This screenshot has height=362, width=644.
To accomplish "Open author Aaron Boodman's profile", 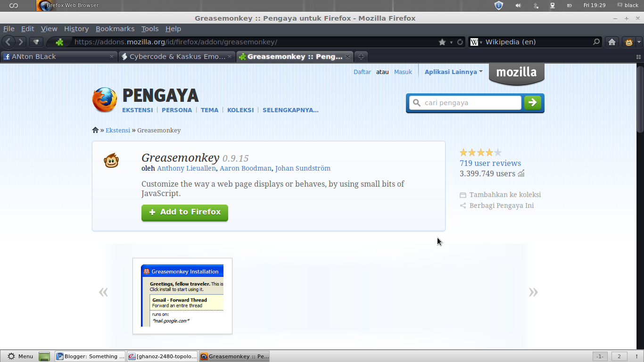I will 246,168.
